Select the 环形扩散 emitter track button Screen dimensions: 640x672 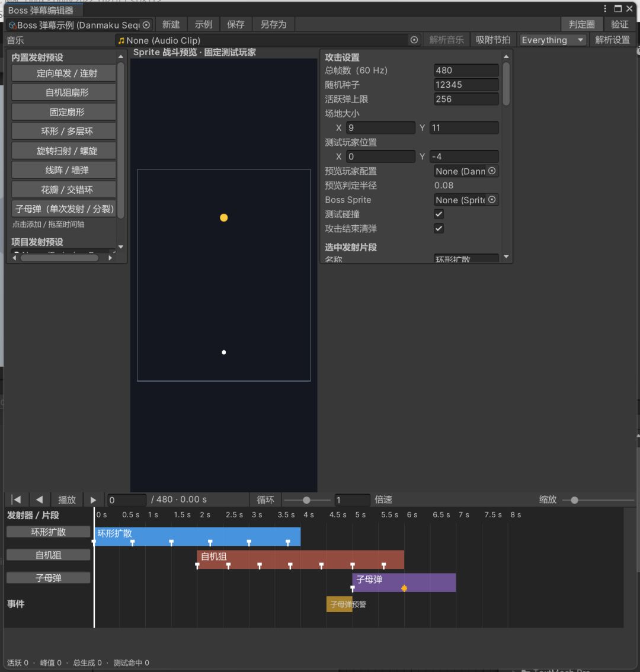point(49,532)
